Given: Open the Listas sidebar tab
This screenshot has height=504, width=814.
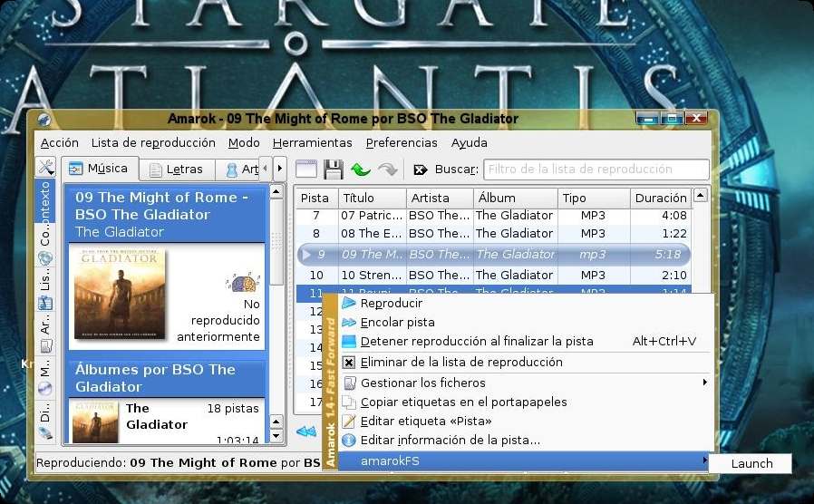Looking at the screenshot, I should [x=45, y=290].
